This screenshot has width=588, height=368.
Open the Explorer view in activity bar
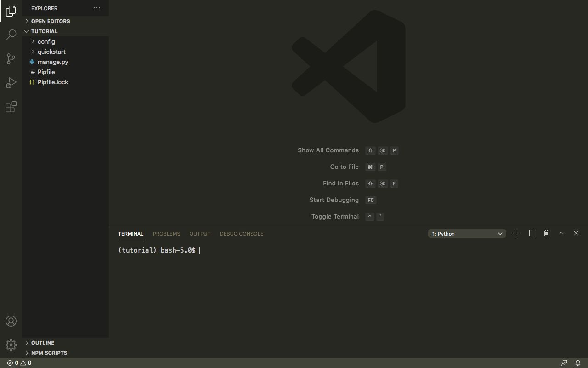click(11, 11)
